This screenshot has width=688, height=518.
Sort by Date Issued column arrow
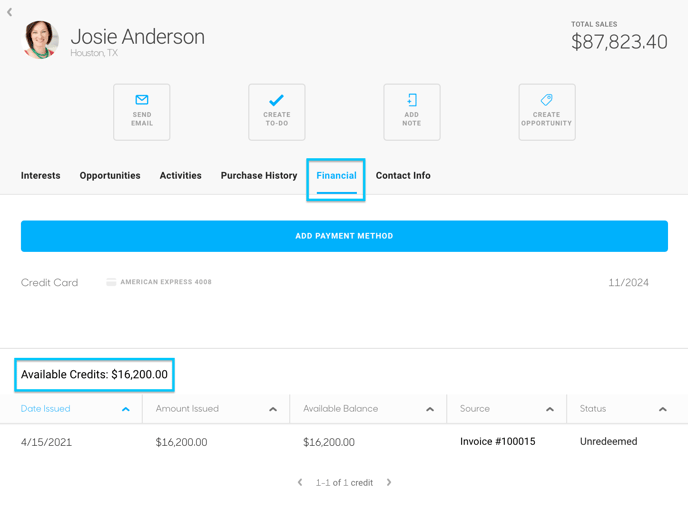tap(125, 409)
